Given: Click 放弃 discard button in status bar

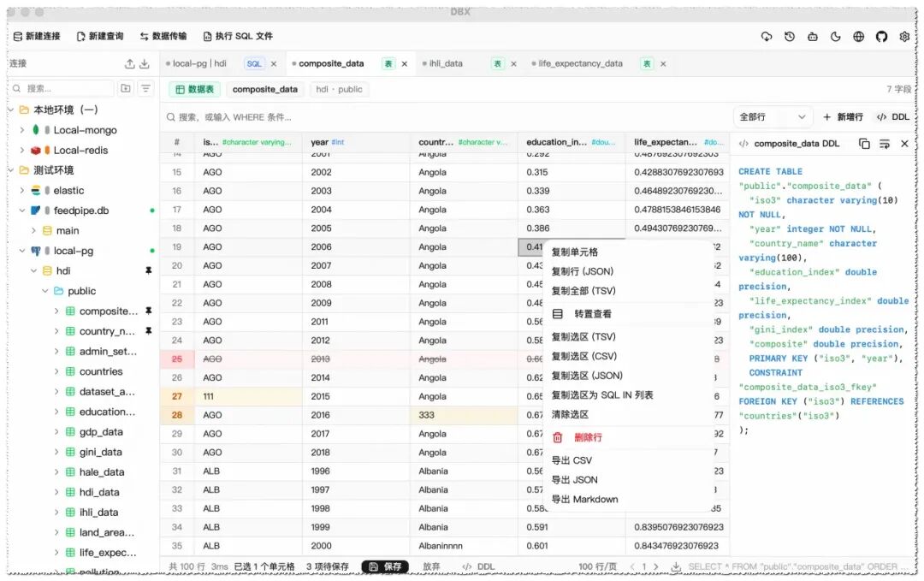Looking at the screenshot, I should (431, 566).
